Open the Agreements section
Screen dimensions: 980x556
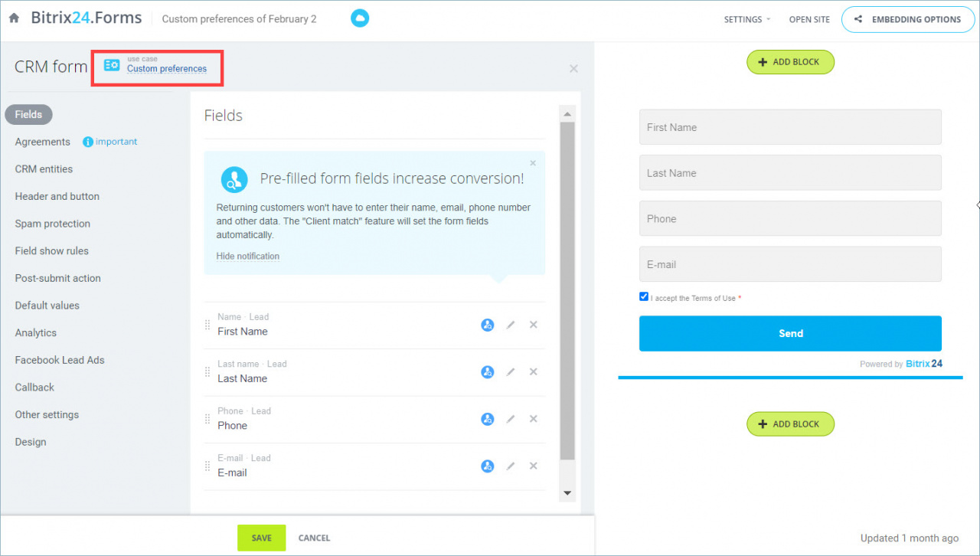click(43, 142)
